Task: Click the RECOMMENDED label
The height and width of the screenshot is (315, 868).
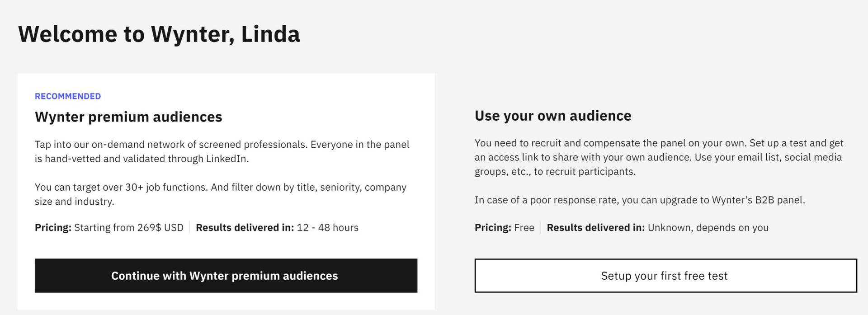Action: point(68,96)
